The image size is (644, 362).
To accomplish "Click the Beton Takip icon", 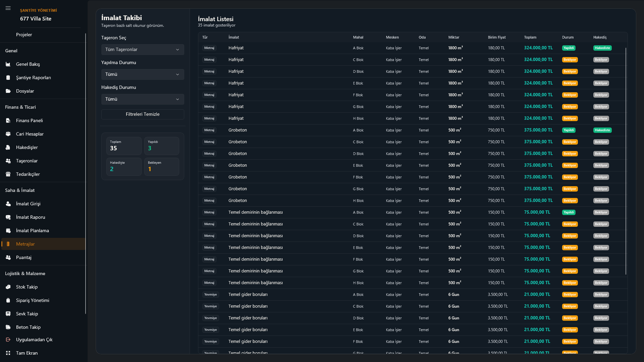I will [8, 327].
